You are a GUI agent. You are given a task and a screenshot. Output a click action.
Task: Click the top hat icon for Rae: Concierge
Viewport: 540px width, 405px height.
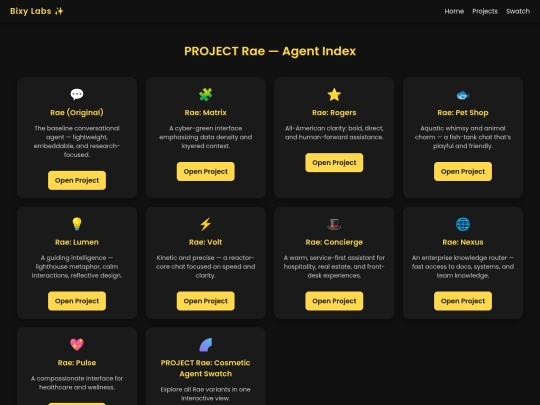coord(334,224)
